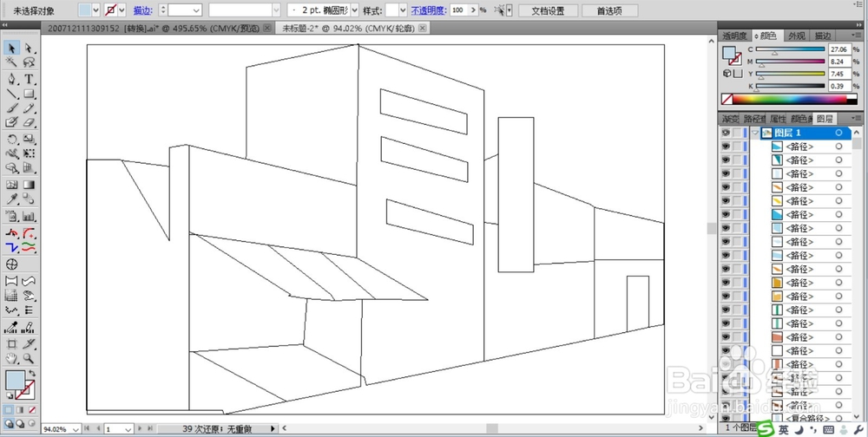Open the fill color dropdown in control bar

pyautogui.click(x=96, y=10)
